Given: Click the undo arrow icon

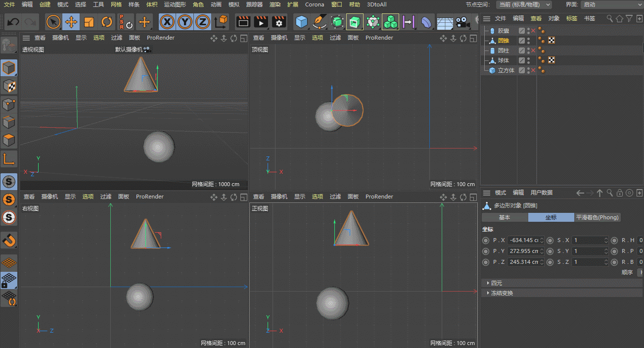Looking at the screenshot, I should click(x=13, y=22).
